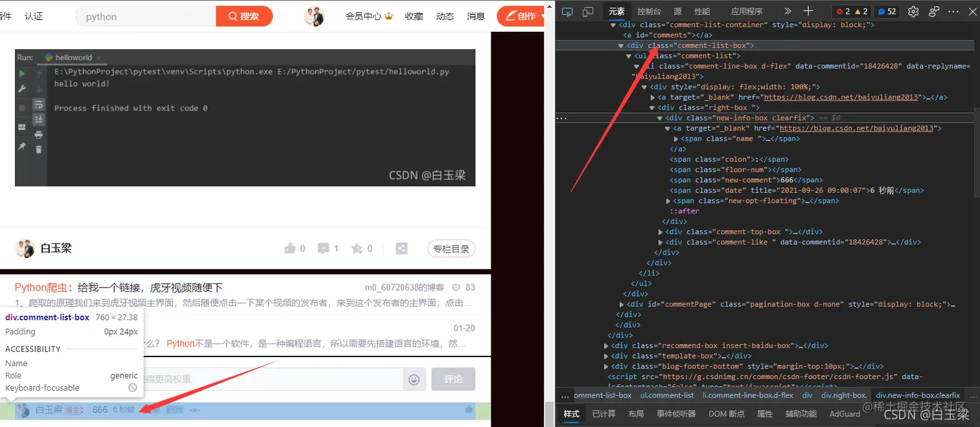Collapse the ul comment-list node in Elements
This screenshot has height=427, width=980.
pyautogui.click(x=628, y=55)
